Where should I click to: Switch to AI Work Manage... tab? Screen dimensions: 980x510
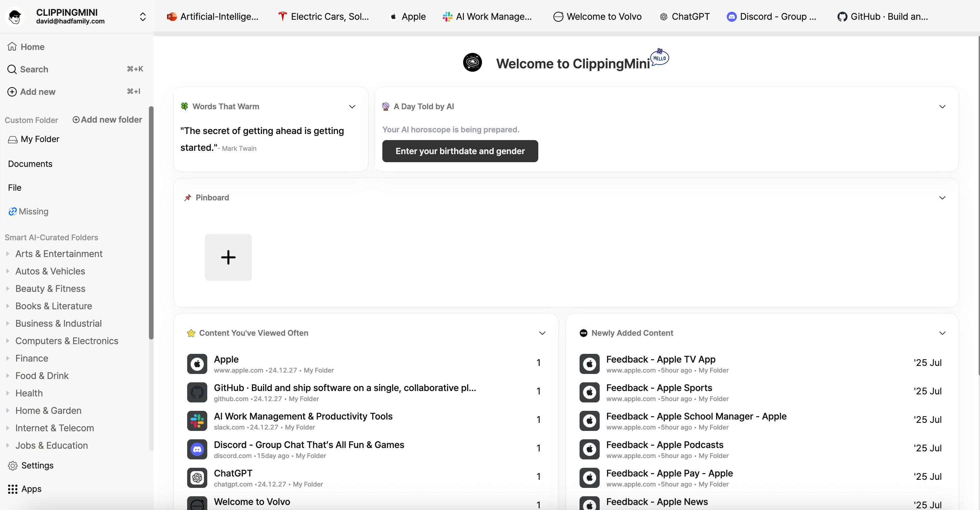point(487,16)
